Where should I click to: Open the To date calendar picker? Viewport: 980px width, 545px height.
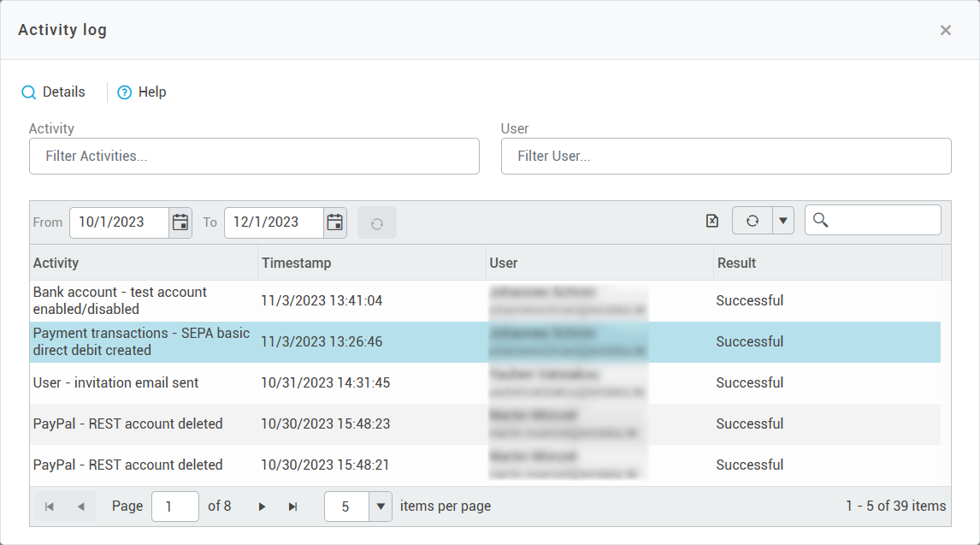(x=335, y=222)
